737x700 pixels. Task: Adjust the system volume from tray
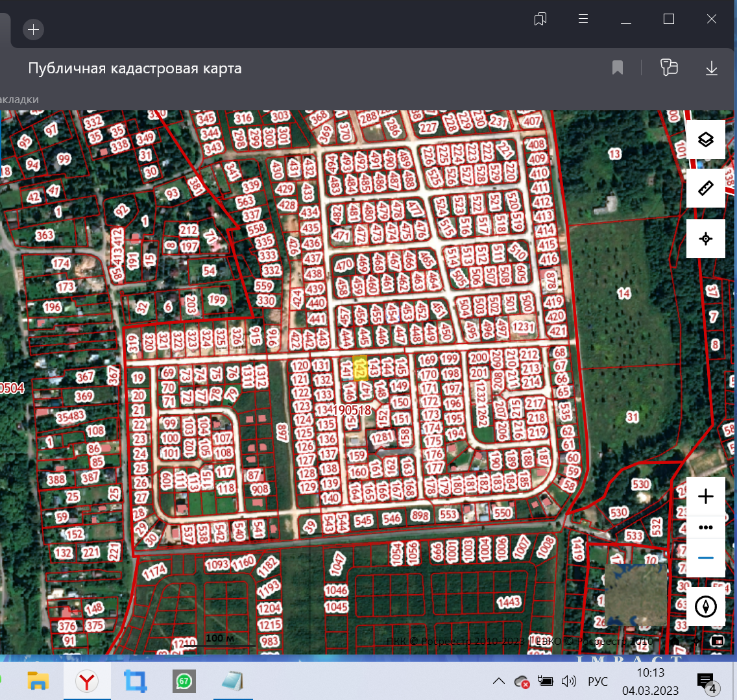click(569, 681)
